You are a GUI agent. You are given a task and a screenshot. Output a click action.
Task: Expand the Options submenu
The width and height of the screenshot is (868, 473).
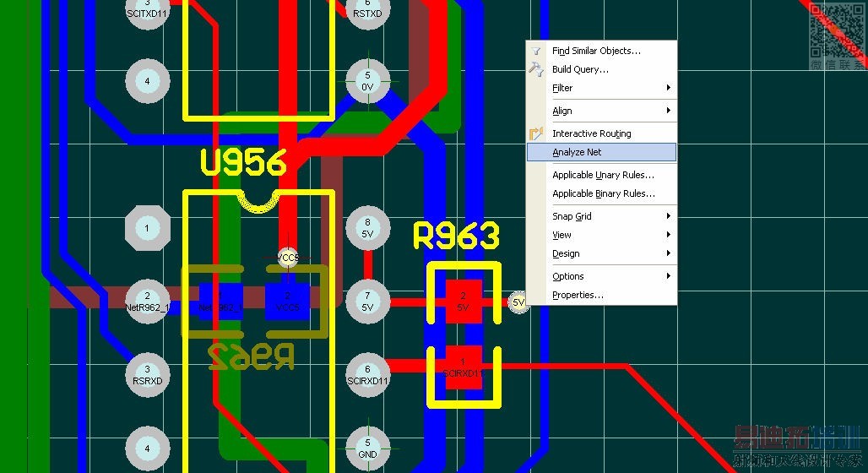coord(601,276)
